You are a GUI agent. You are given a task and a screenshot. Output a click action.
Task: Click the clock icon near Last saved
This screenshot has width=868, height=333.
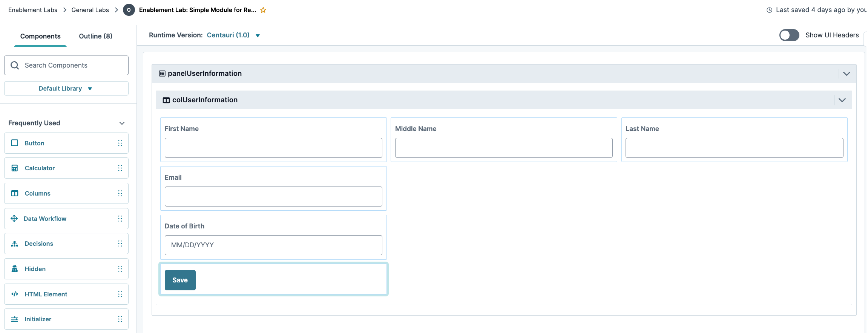point(770,10)
